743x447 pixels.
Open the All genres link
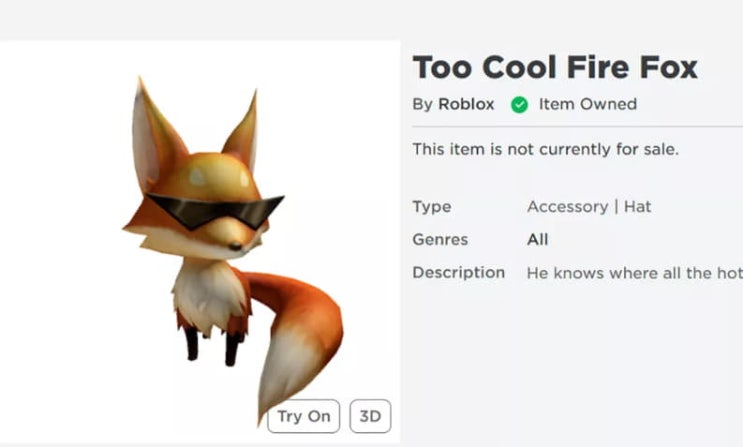pyautogui.click(x=538, y=239)
